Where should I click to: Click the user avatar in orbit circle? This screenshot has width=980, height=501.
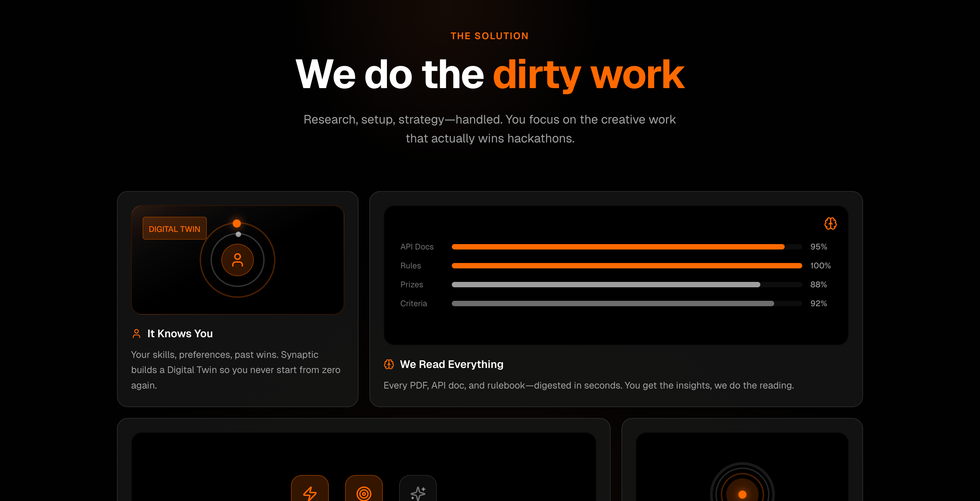[237, 260]
